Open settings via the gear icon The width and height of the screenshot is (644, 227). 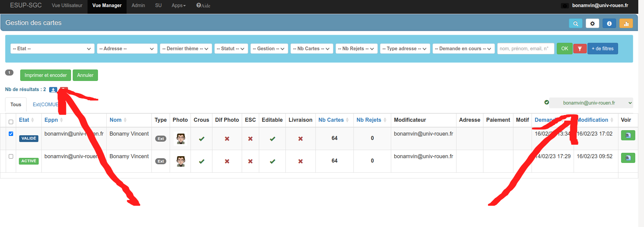point(592,24)
